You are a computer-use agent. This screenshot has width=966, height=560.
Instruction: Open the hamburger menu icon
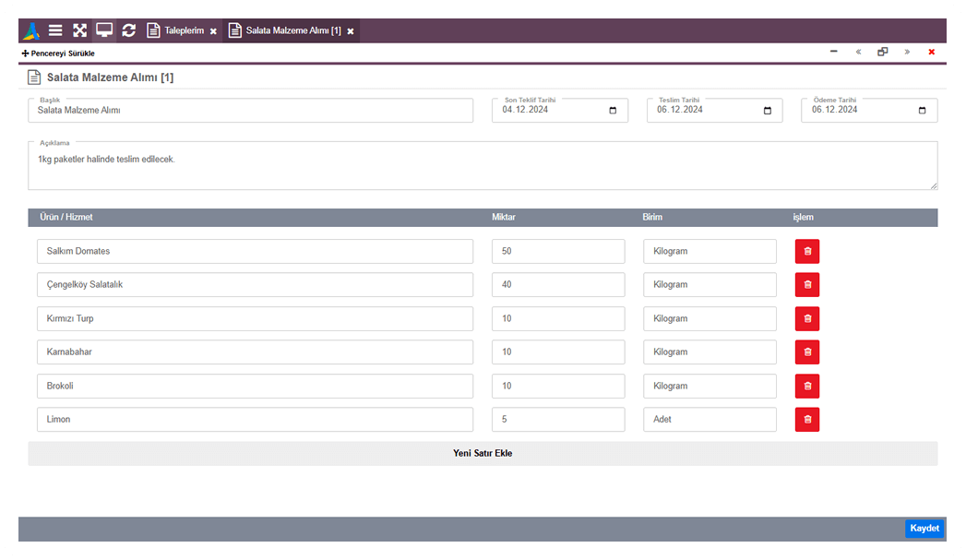(x=55, y=30)
